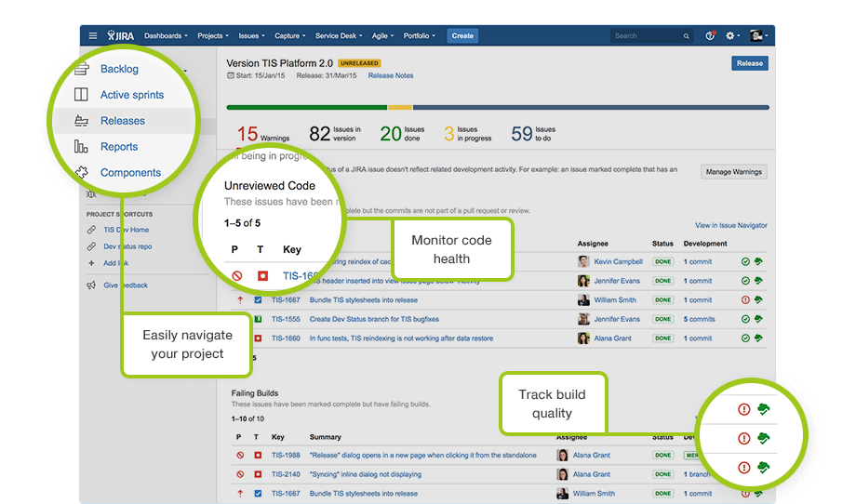Click build cloud icon in TIS-1555 row
Viewport: 856px width, 504px height.
point(758,319)
